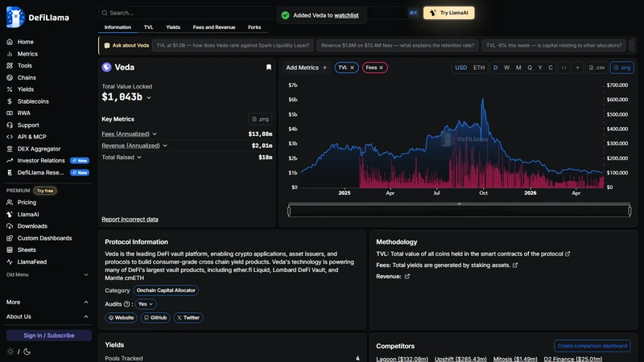Click Sign In / Subscribe button
Screen dimensions: 644x362
pos(49,335)
